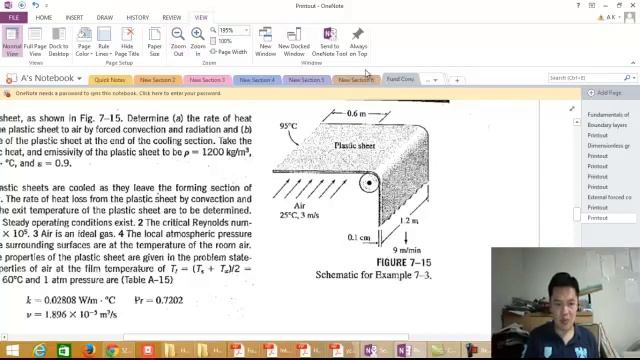Launch Internet Explorer from taskbar
Image resolution: width=640 pixels, height=360 pixels.
point(40,351)
